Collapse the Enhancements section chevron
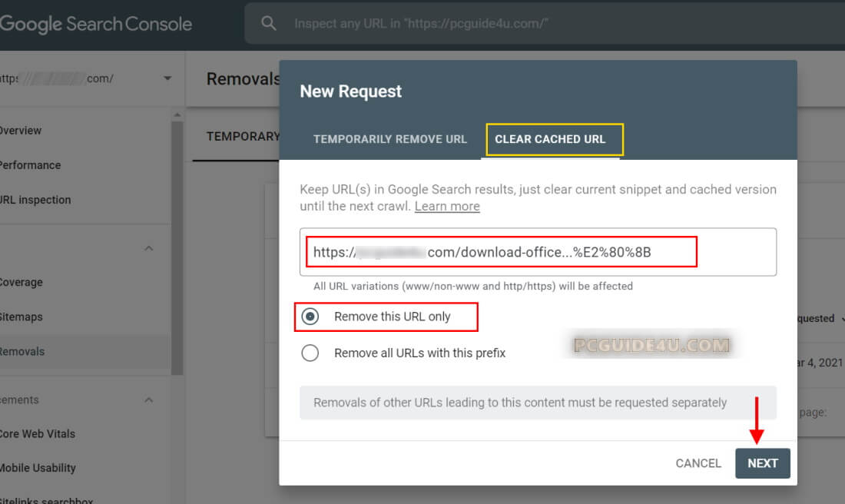The width and height of the screenshot is (845, 504). 149,400
